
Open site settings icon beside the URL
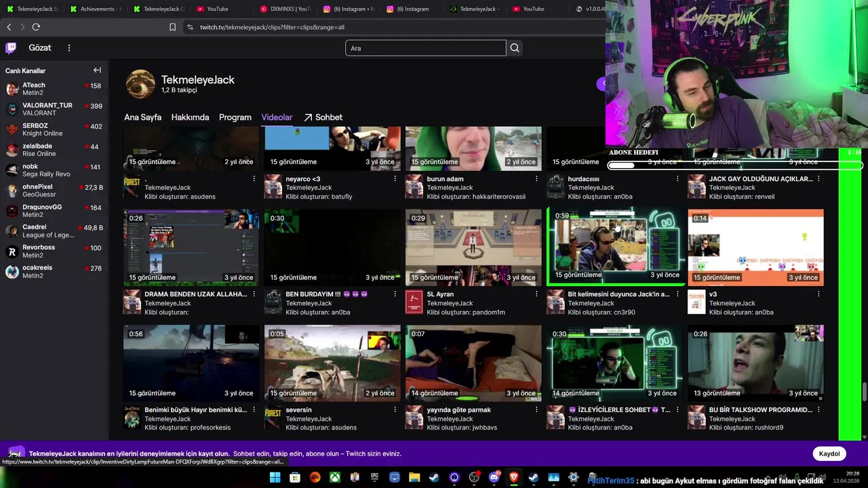pos(190,27)
